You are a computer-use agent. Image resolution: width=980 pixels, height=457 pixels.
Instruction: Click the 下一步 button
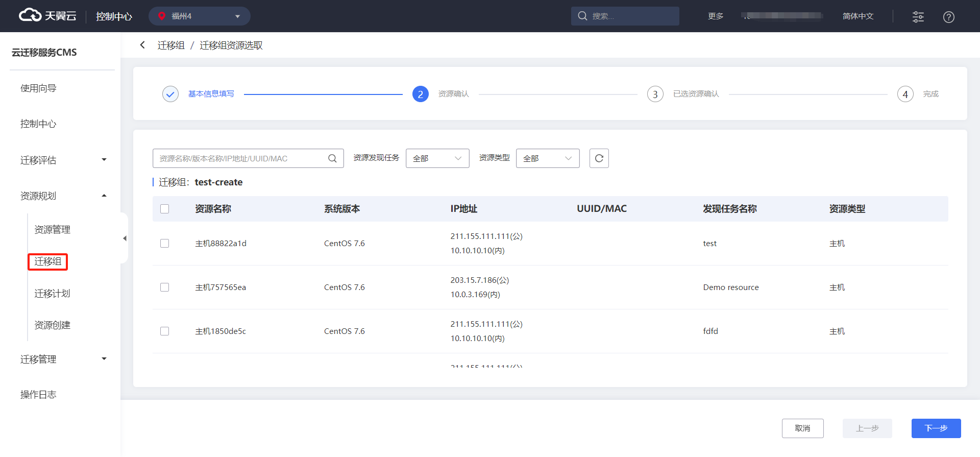click(x=936, y=428)
